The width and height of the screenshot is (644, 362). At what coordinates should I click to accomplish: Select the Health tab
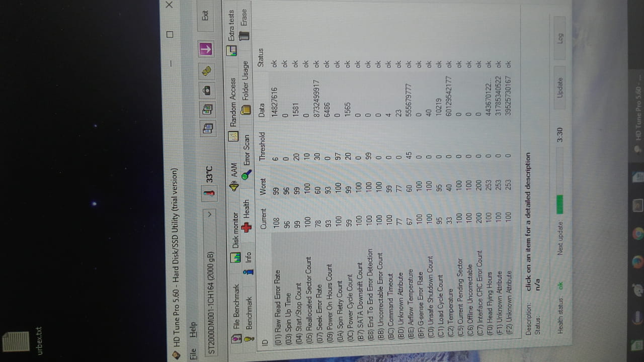coord(247,216)
